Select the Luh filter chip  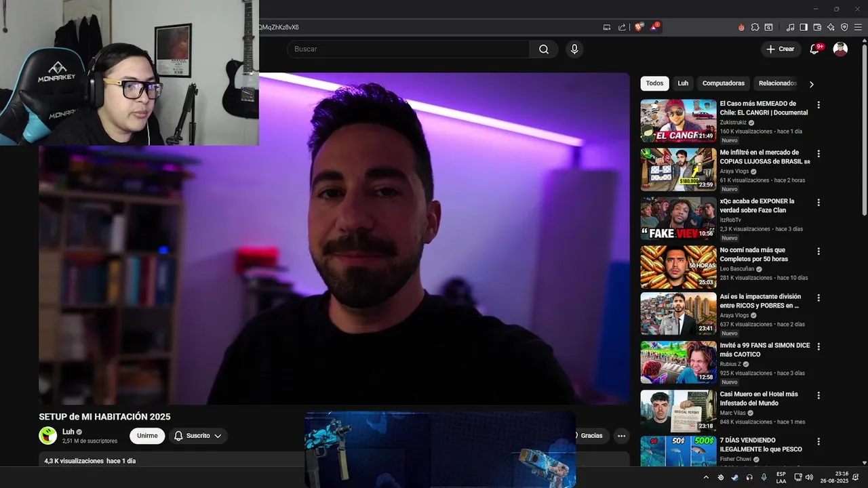tap(683, 83)
